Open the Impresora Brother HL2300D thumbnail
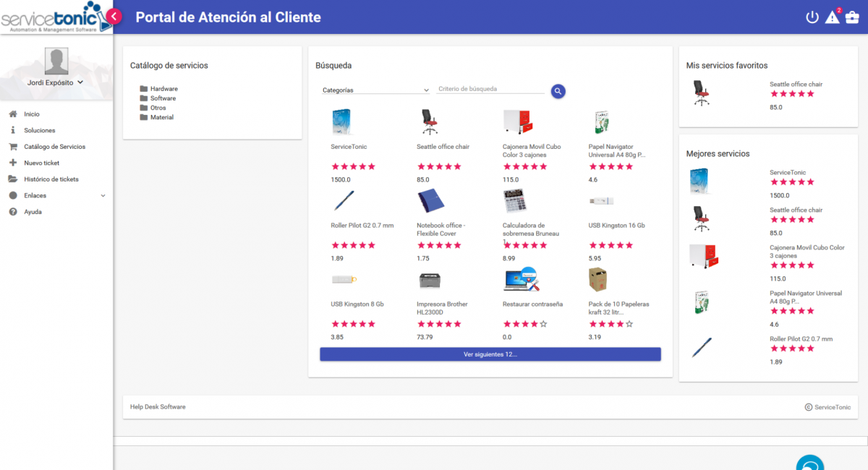This screenshot has width=868, height=470. 430,281
